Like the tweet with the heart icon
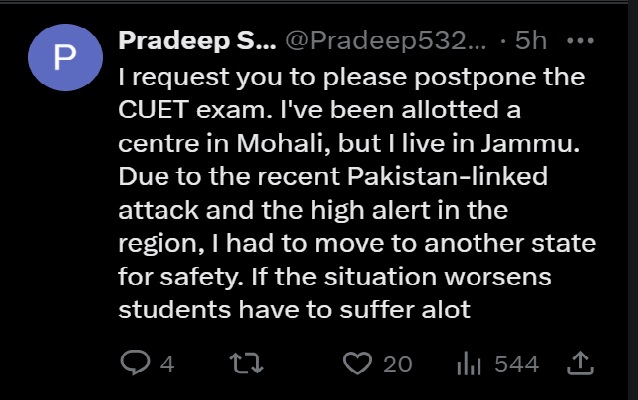Image resolution: width=638 pixels, height=400 pixels. point(356,364)
